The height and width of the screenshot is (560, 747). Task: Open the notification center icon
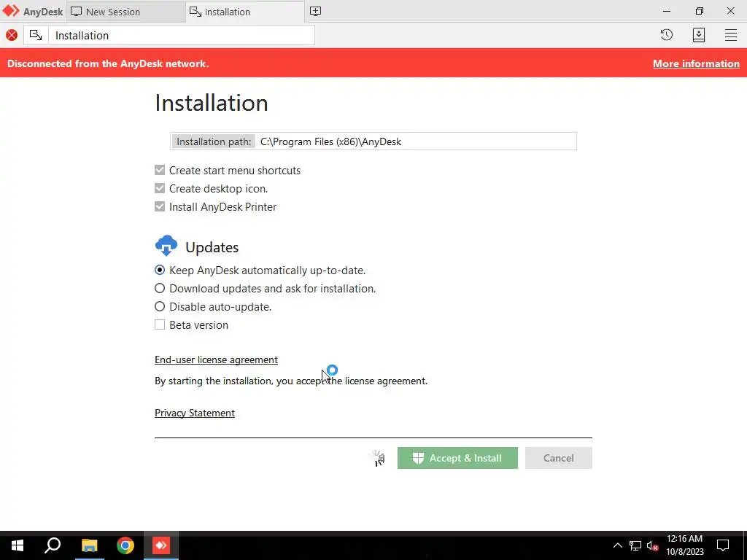[723, 545]
